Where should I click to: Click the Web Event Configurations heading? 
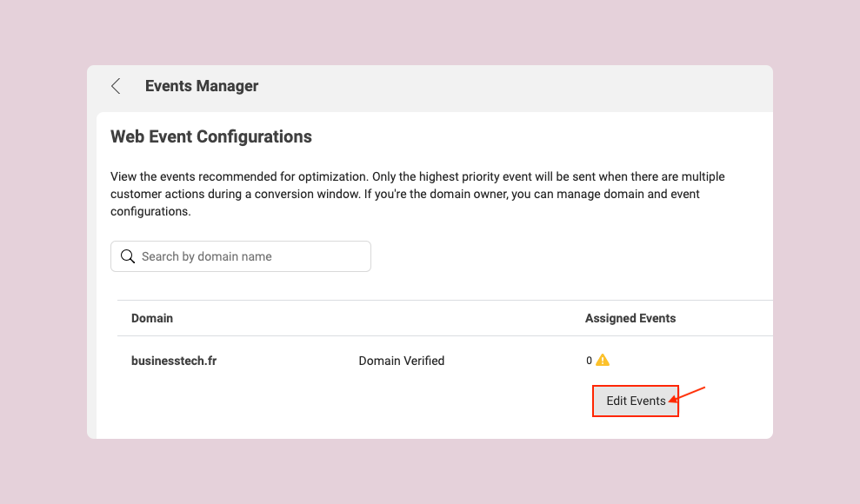coord(211,136)
